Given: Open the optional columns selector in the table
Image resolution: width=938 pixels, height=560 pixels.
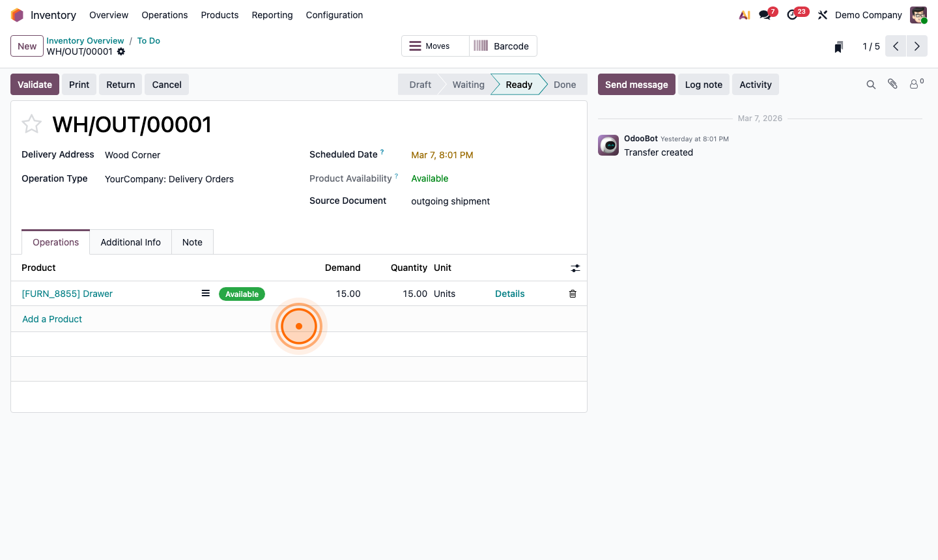Looking at the screenshot, I should pyautogui.click(x=575, y=268).
